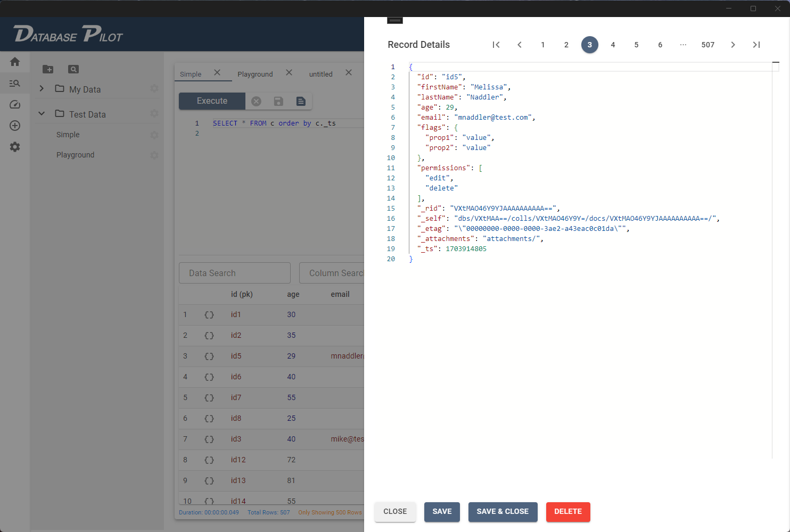Click the Total Rows: 507 status text
Screen dimensions: 790x532
point(269,513)
